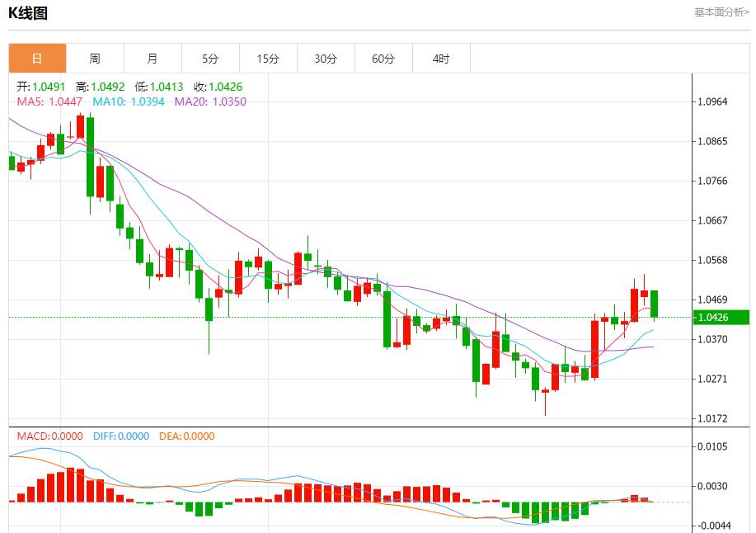Click the 0.0105 MACD axis label

click(712, 447)
